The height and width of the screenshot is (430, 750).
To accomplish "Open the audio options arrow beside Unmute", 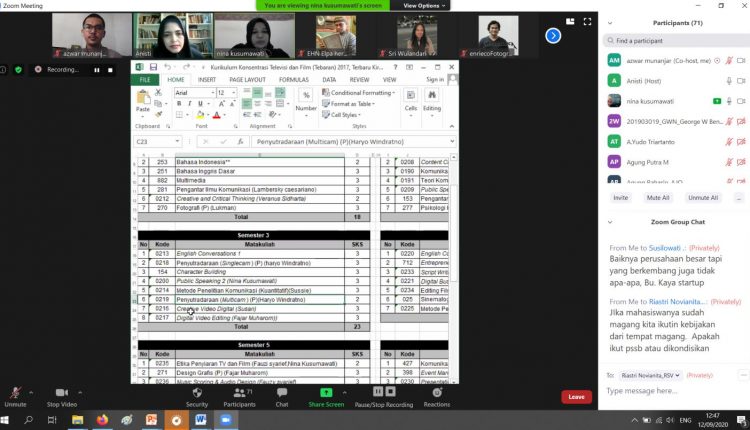I will [31, 393].
